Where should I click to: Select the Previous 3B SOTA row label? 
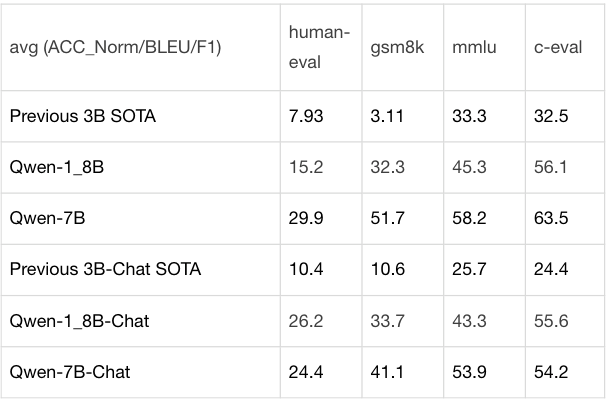(83, 116)
